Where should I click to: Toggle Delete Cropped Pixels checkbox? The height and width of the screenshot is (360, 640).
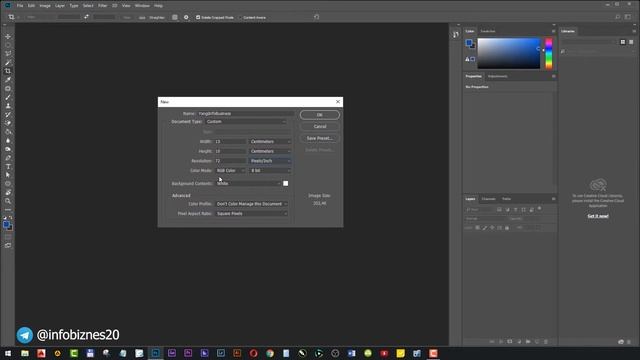pyautogui.click(x=198, y=17)
